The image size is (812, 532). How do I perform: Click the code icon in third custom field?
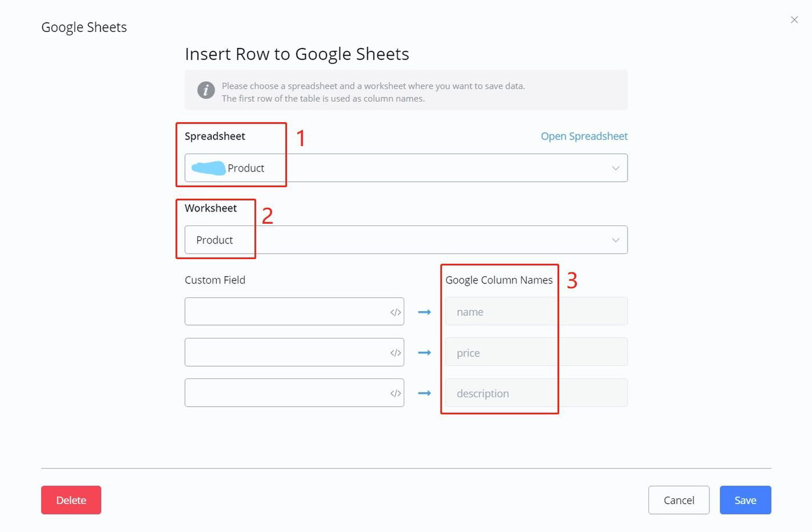396,393
